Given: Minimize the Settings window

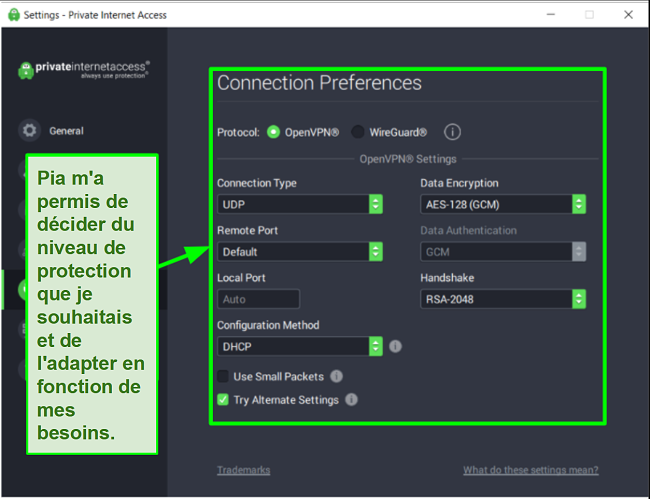Looking at the screenshot, I should [x=551, y=15].
